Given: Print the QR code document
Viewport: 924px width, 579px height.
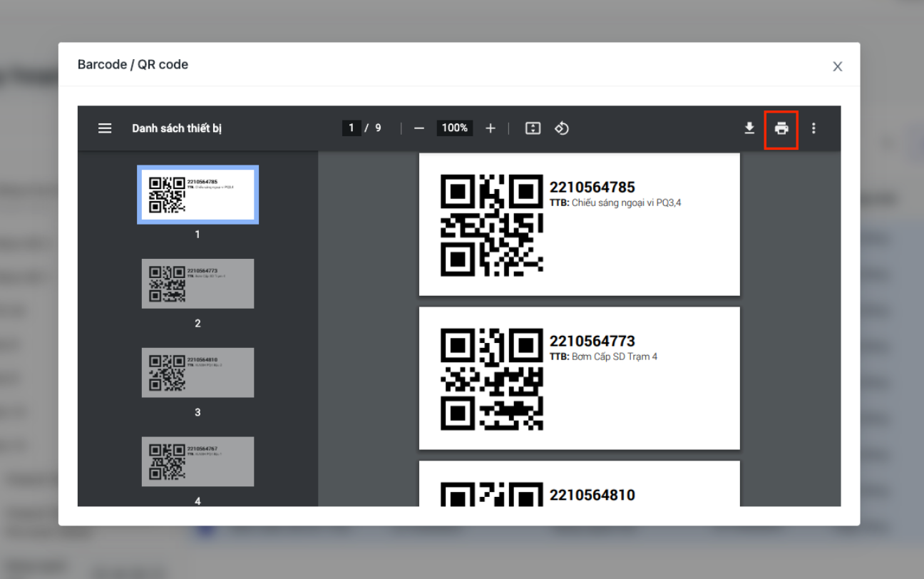Looking at the screenshot, I should pos(781,128).
